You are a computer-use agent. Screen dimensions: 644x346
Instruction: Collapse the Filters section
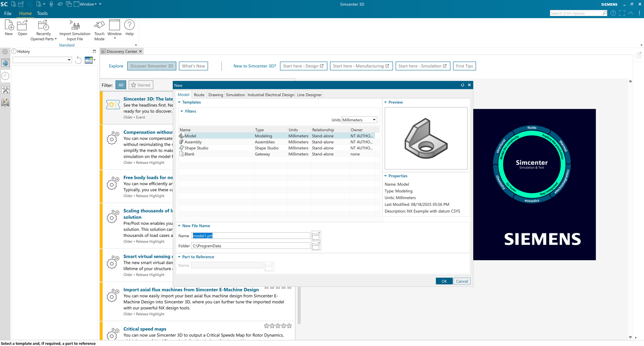coord(182,111)
